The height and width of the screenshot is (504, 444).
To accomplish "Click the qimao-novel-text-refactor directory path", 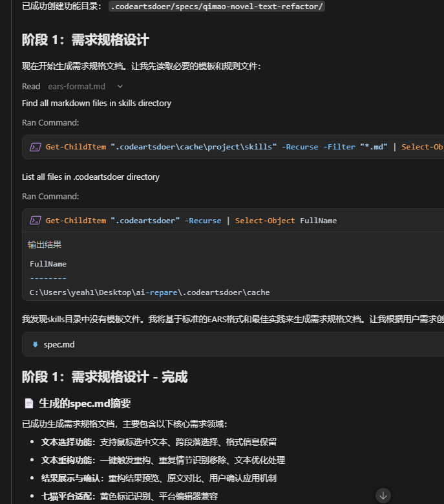I will 217,6.
